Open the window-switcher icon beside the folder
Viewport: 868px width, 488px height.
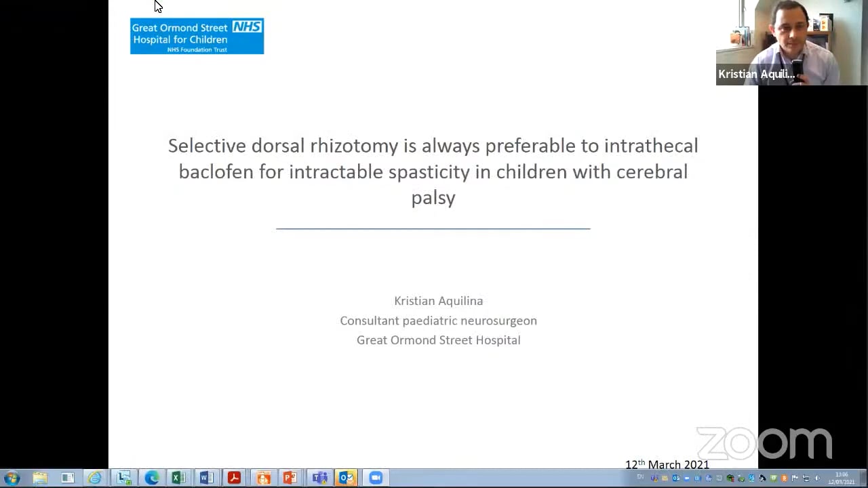coord(67,478)
